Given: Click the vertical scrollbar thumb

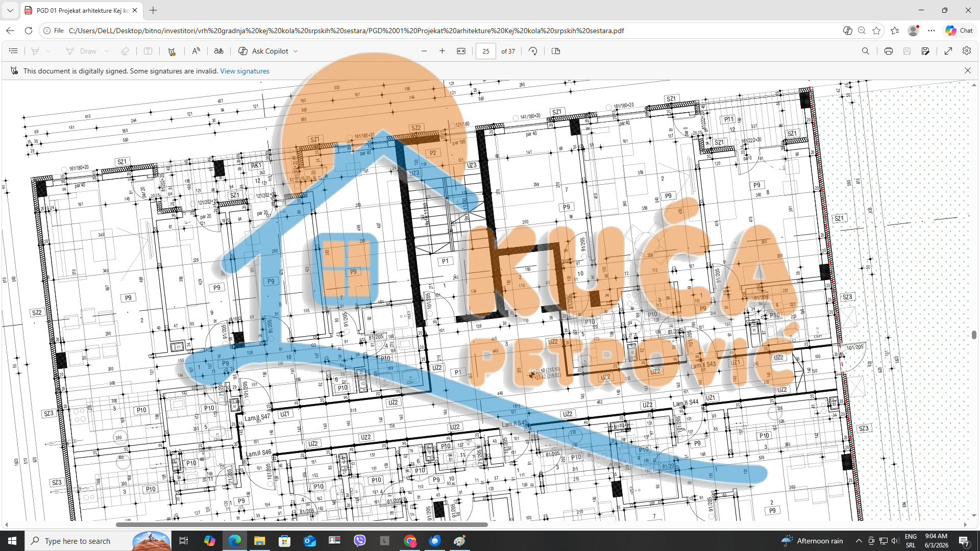Looking at the screenshot, I should pos(974,335).
